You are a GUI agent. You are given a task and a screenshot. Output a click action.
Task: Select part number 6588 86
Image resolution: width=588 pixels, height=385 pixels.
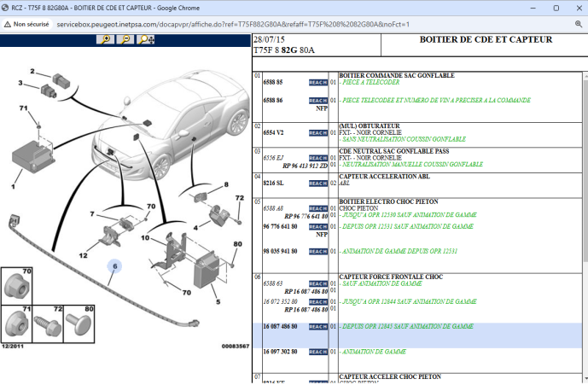point(272,100)
